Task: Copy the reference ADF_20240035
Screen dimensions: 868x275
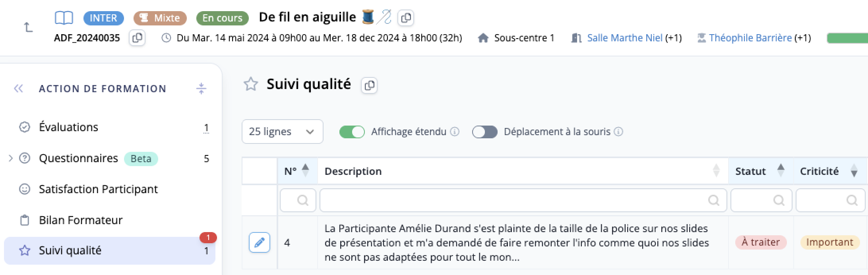Action: 137,38
